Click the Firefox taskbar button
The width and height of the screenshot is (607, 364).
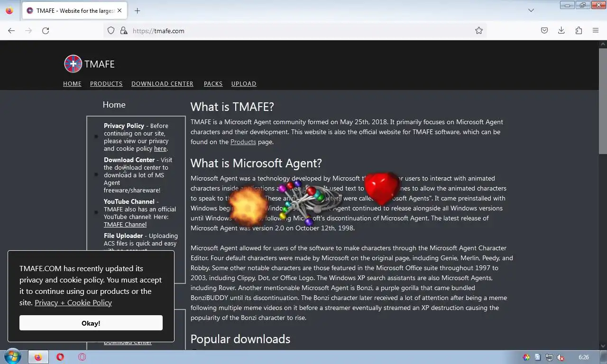point(38,357)
